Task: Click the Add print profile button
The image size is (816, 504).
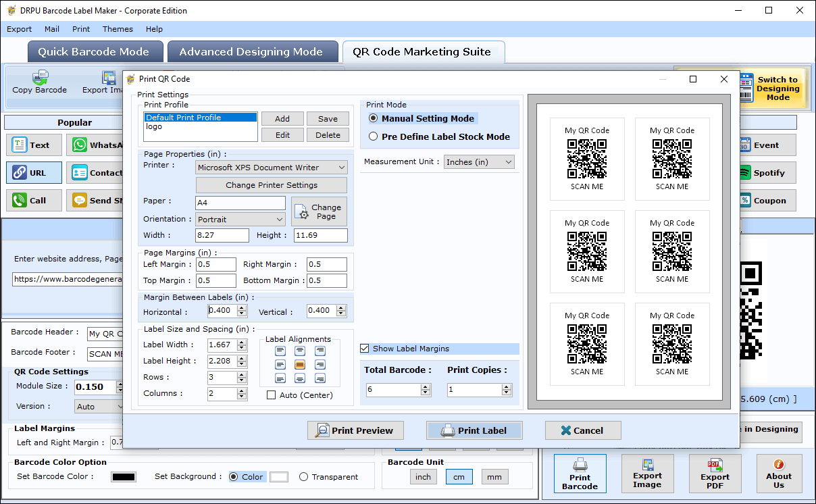Action: pos(282,118)
